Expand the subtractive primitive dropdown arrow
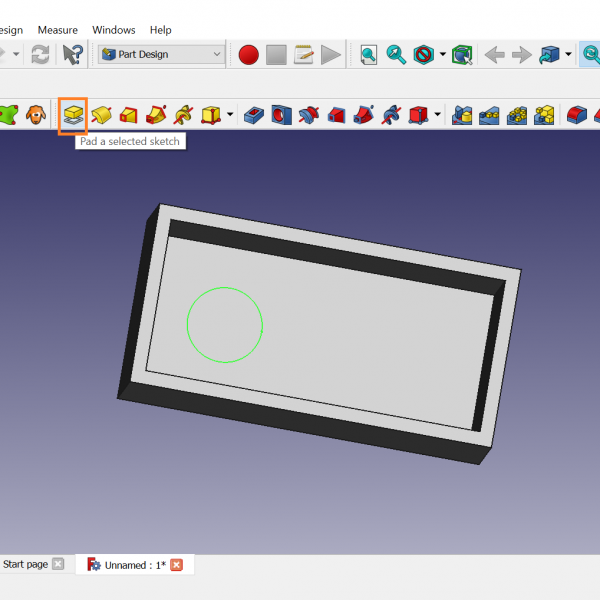600x600 pixels. pyautogui.click(x=437, y=115)
